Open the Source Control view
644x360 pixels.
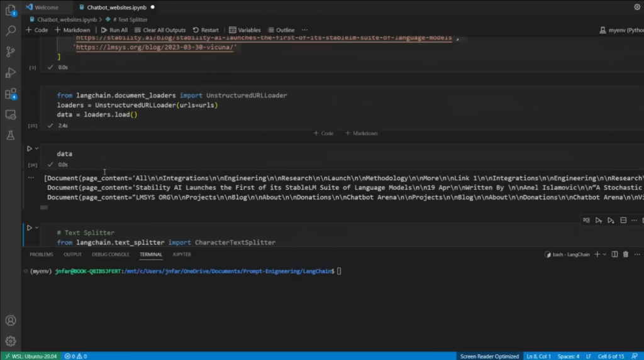[x=10, y=52]
